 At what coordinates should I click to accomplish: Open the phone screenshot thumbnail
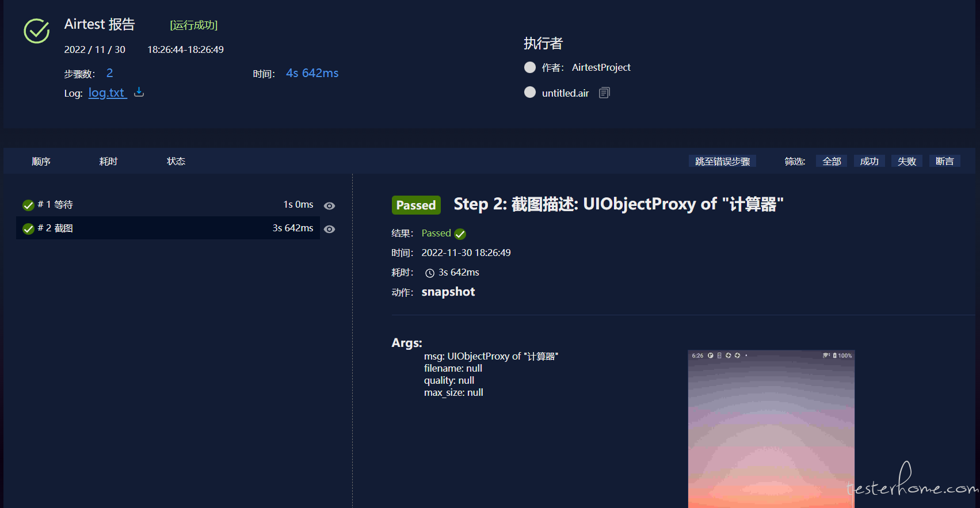[x=771, y=429]
